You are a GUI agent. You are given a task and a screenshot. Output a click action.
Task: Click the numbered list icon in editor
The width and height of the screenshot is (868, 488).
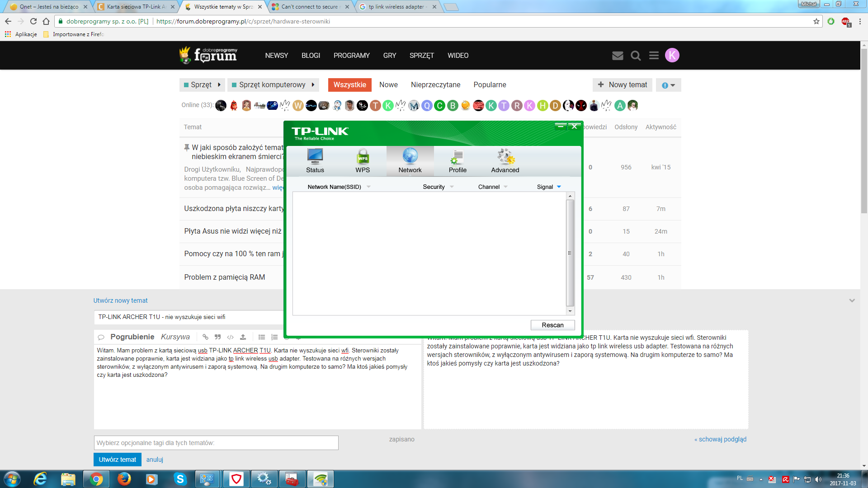274,337
